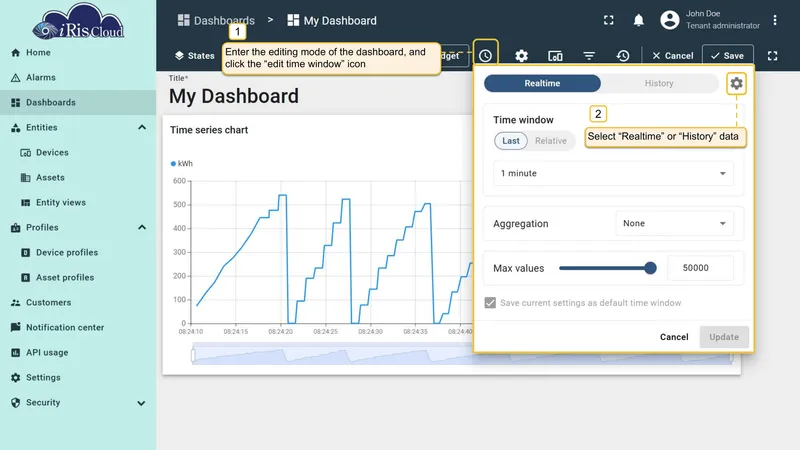Toggle Save current settings as default checkbox
This screenshot has height=450, width=800.
490,303
